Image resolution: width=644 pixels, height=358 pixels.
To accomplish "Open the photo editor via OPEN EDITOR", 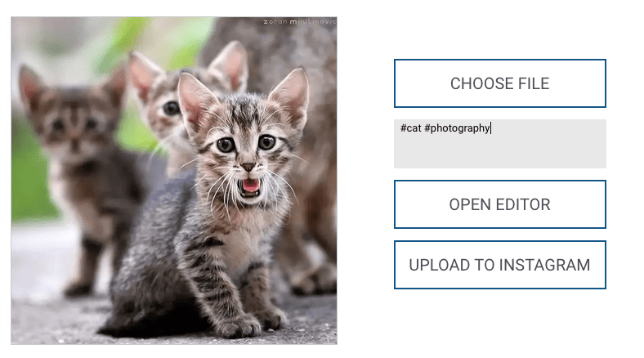I will click(x=500, y=204).
